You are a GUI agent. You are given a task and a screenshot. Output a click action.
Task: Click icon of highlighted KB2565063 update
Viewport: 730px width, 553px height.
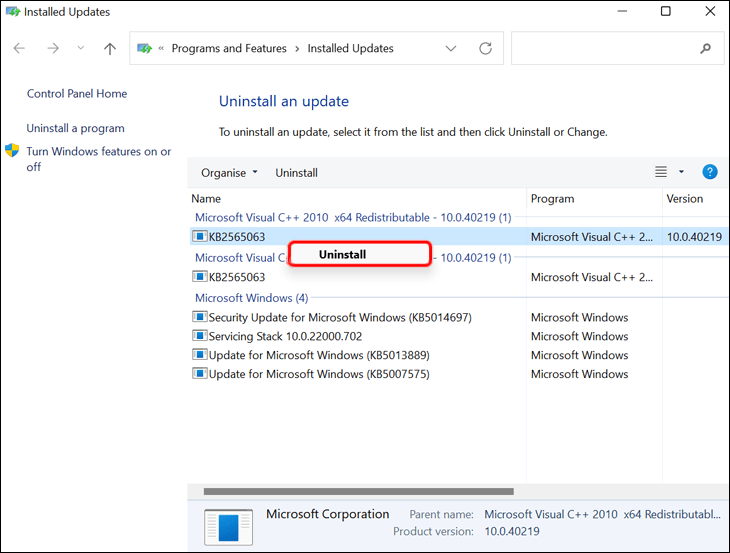coord(200,236)
